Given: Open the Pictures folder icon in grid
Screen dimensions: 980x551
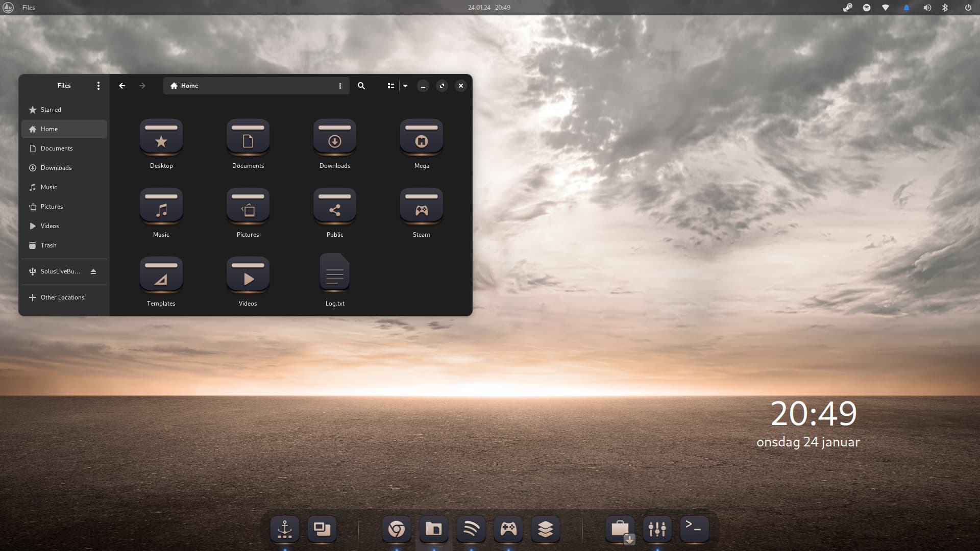Looking at the screenshot, I should tap(248, 207).
